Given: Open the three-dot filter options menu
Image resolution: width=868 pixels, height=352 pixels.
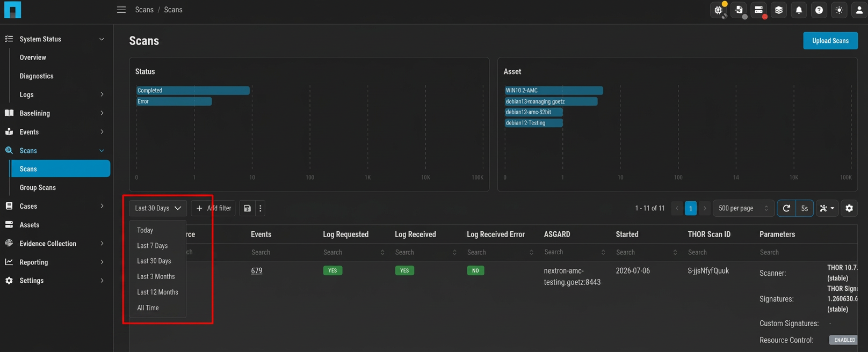Looking at the screenshot, I should [261, 208].
